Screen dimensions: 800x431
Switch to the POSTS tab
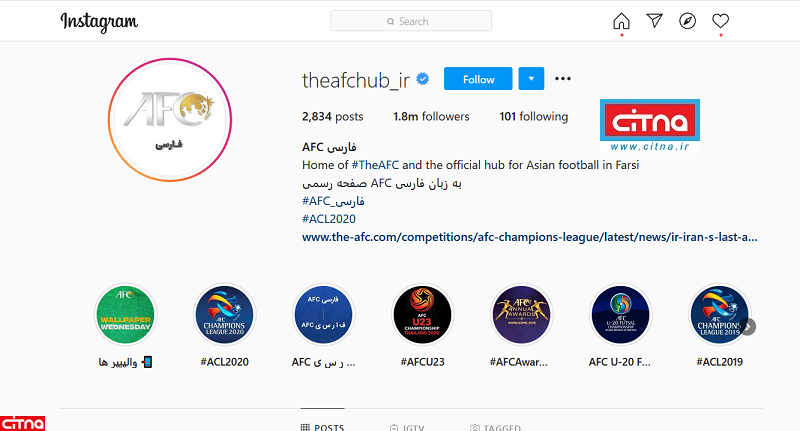(x=322, y=427)
